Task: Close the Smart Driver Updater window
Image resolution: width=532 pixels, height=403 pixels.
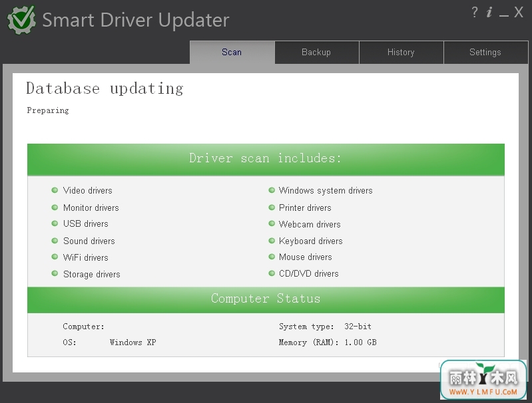Action: [x=519, y=13]
